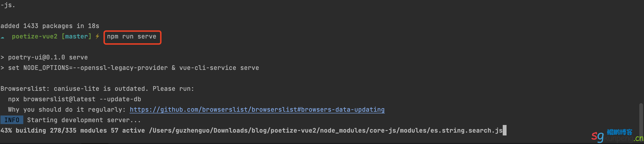Open the github browserslist data-updating link
644x144 pixels.
[x=257, y=110]
